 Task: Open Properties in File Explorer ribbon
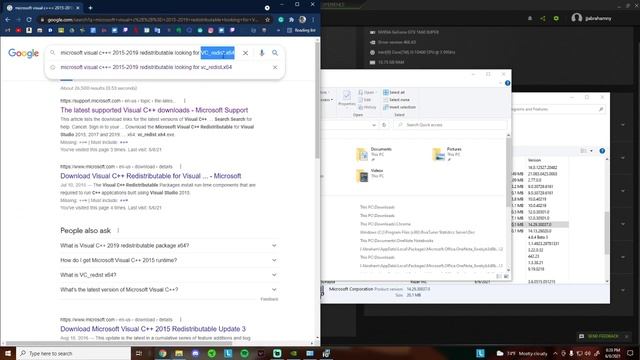coord(347,98)
